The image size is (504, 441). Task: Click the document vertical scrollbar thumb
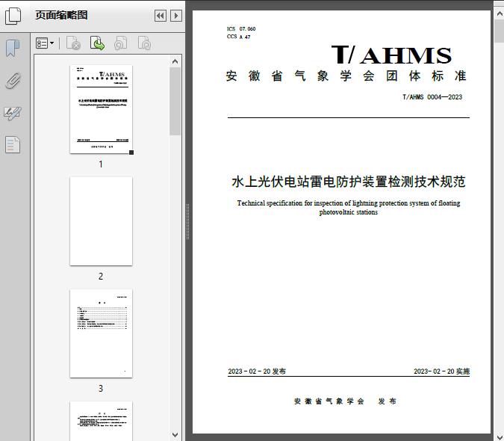(x=500, y=31)
